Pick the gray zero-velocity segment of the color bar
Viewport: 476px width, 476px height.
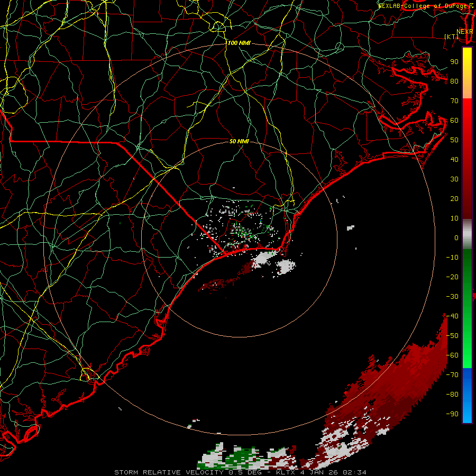click(467, 234)
